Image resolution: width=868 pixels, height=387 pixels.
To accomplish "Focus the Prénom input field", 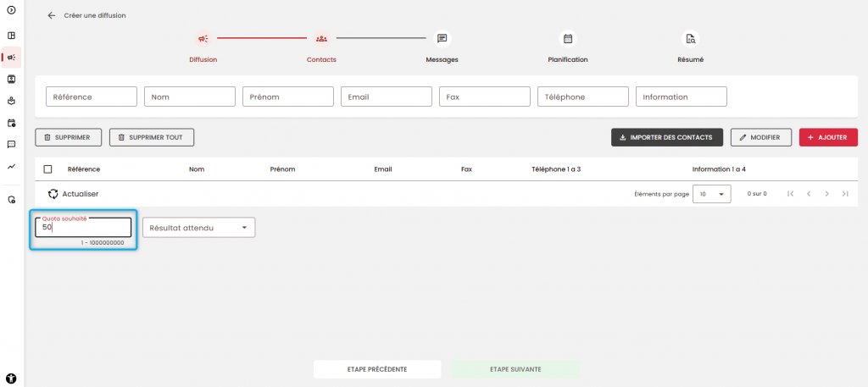I will pyautogui.click(x=288, y=97).
